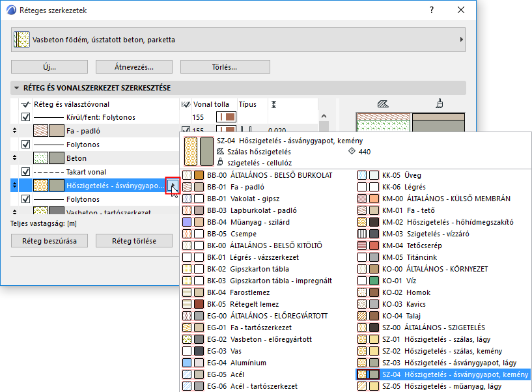Click the EG-05 Acél diagonal hatch icon
532x392 pixels.
(187, 374)
